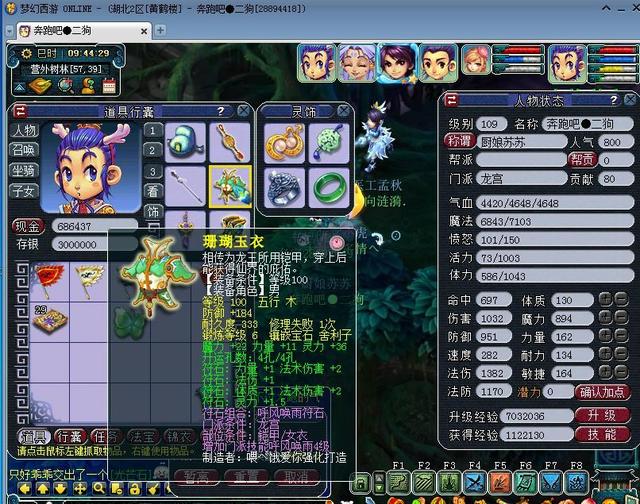This screenshot has height=504, width=640.
Task: Switch to the 行囊 inventory tab
Action: coord(70,437)
